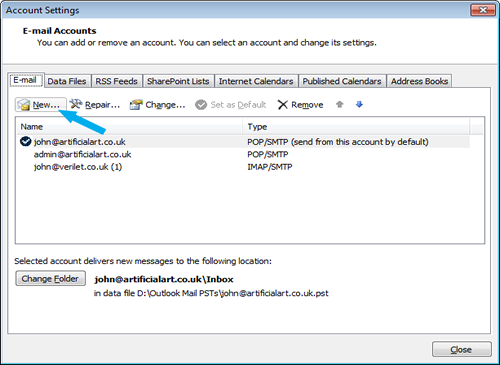
Task: Click the Repair tools icon
Action: click(76, 104)
